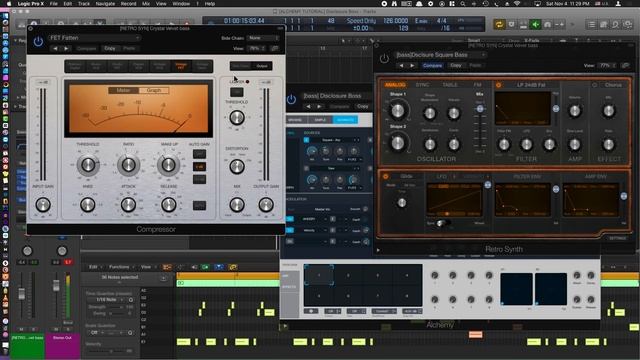The image size is (640, 360).
Task: Open the Retro Synth preset name dropdown
Action: [x=440, y=55]
